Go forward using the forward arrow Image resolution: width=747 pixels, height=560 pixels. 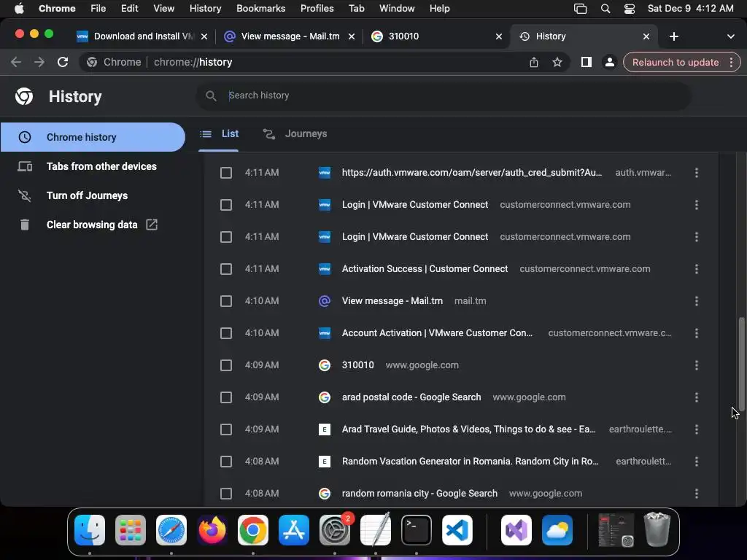[39, 63]
